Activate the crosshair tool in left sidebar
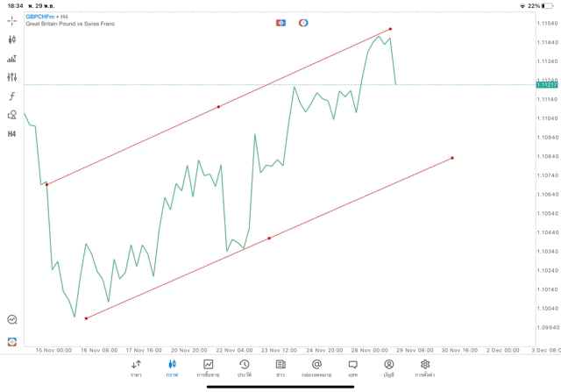 coord(11,20)
